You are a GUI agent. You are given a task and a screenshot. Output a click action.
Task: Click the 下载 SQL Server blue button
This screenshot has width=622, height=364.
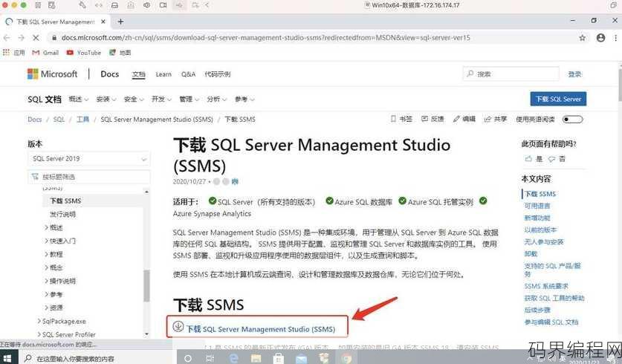tap(558, 99)
